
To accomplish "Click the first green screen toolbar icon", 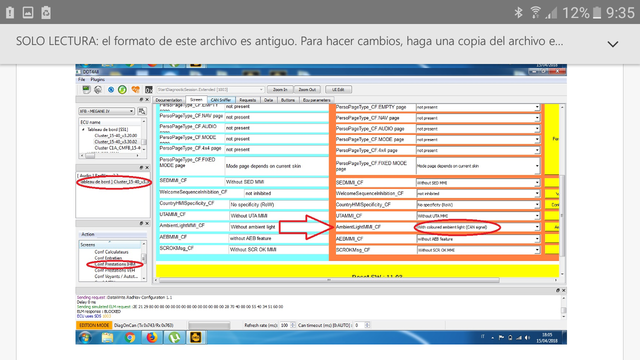I will click(x=86, y=89).
